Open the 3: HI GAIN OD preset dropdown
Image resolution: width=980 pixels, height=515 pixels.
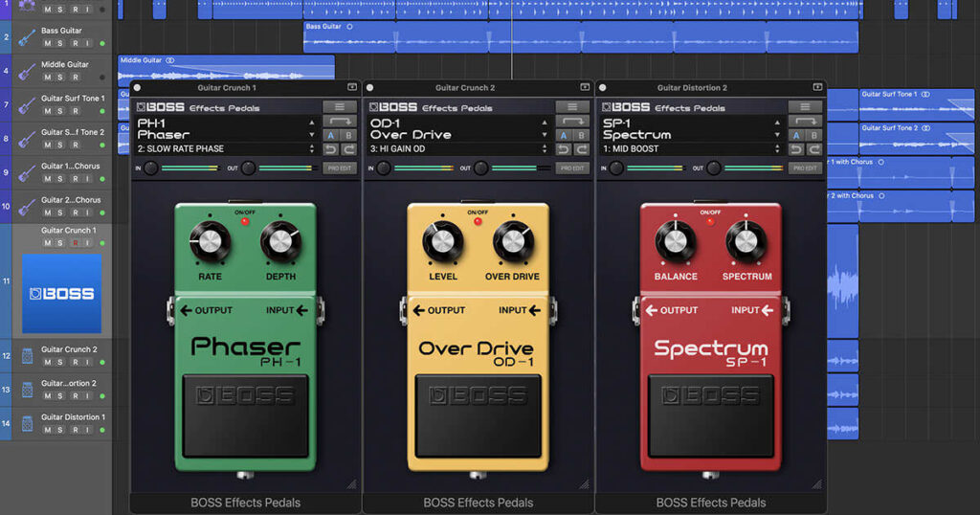tap(459, 148)
